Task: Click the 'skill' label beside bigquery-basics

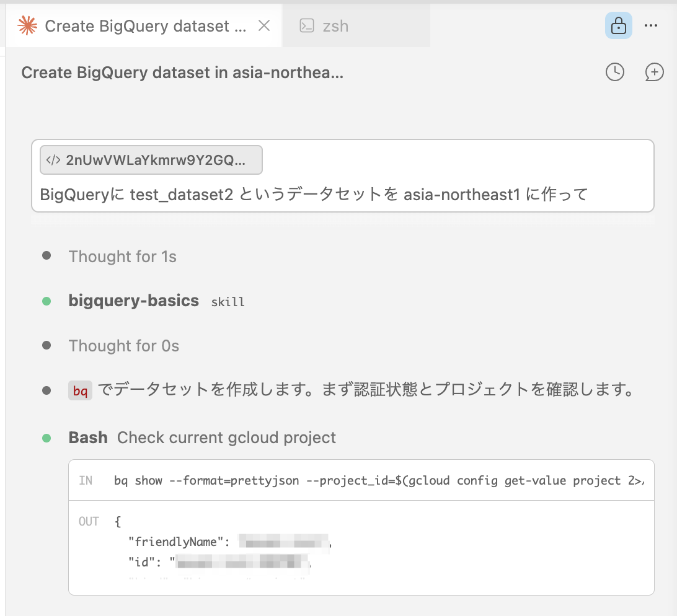Action: pos(228,302)
